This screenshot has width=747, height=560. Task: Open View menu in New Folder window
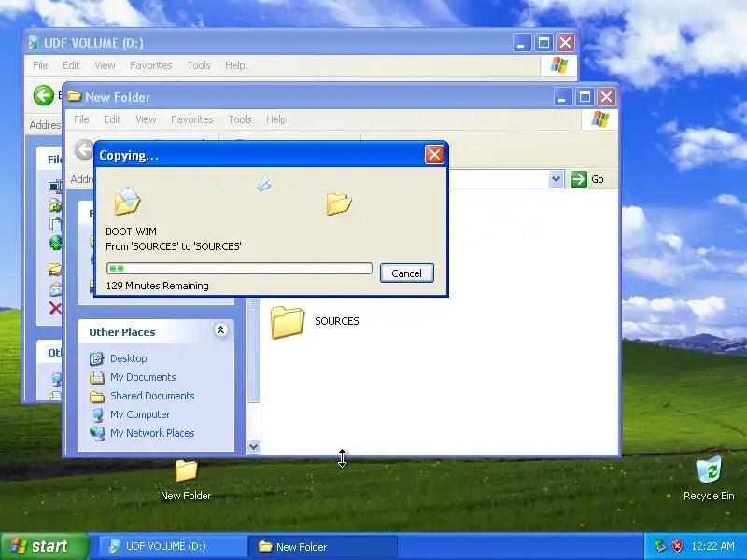click(146, 119)
